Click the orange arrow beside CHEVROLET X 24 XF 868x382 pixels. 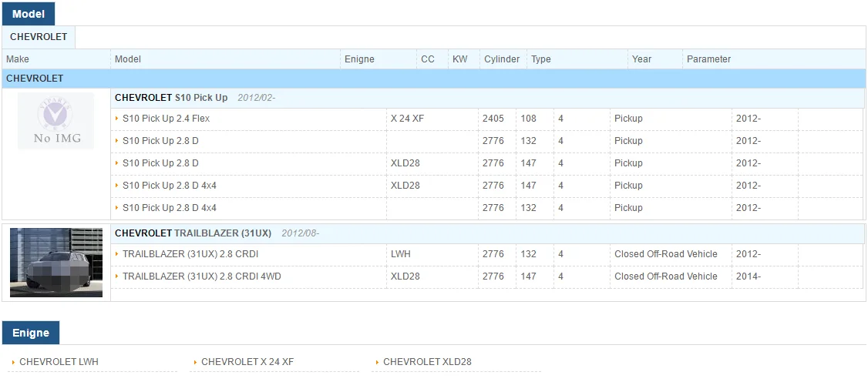[x=195, y=362]
